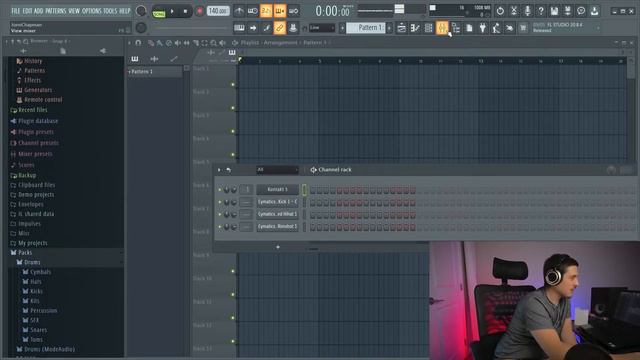Click the speech bubble news icon

[x=581, y=11]
